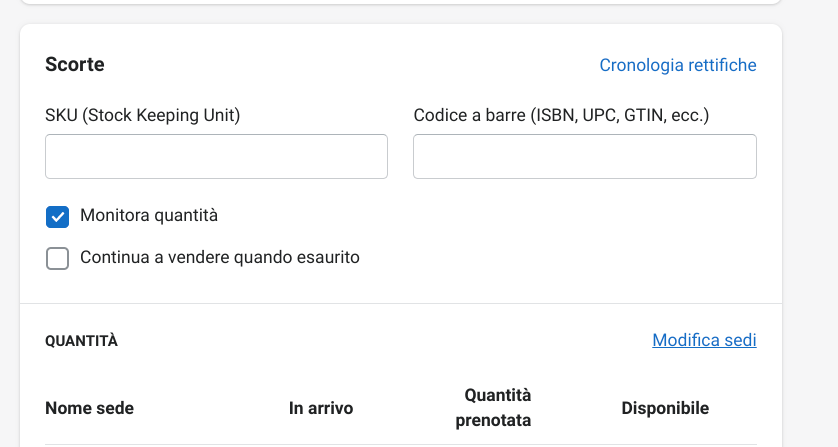Select the In arrivo column header

tap(321, 408)
